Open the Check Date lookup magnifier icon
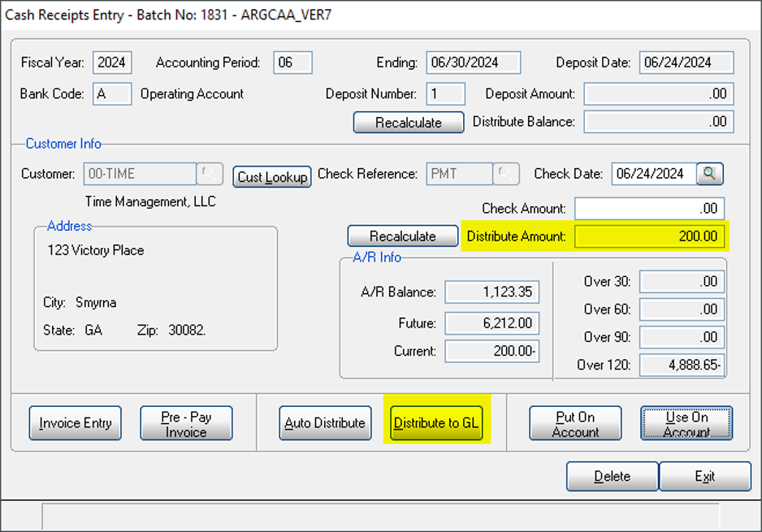The width and height of the screenshot is (762, 532). pos(710,174)
